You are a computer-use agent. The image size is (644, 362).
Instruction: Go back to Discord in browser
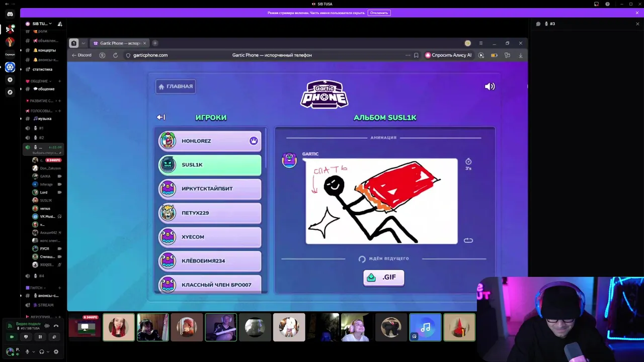(x=82, y=55)
